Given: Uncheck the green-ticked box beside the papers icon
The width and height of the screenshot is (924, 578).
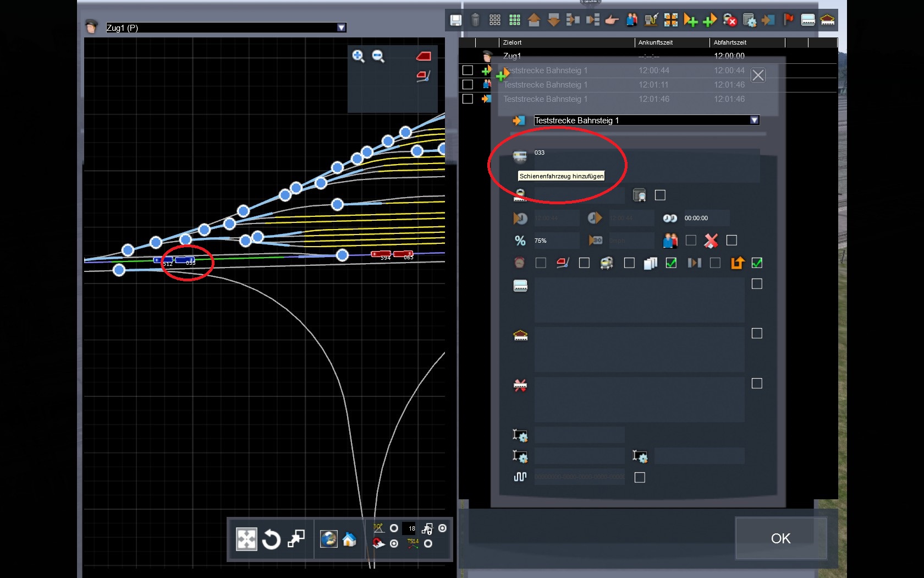Looking at the screenshot, I should pos(671,263).
